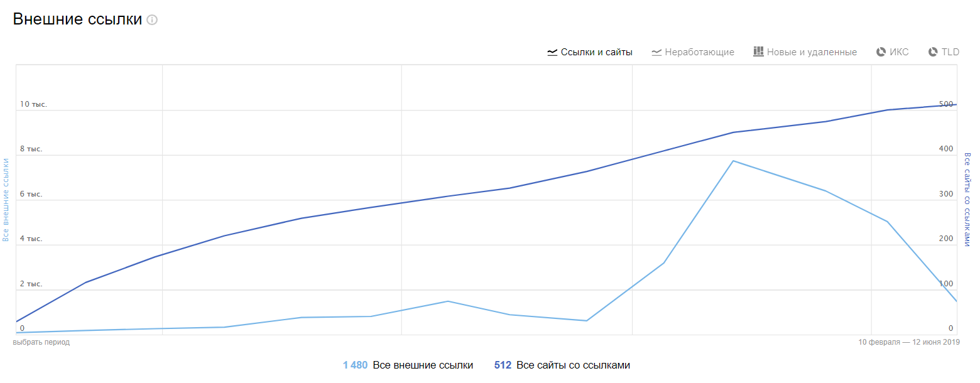Click the vertical Все внешние ссылки axis title
Viewport: 980px width, 383px height.
pos(6,200)
